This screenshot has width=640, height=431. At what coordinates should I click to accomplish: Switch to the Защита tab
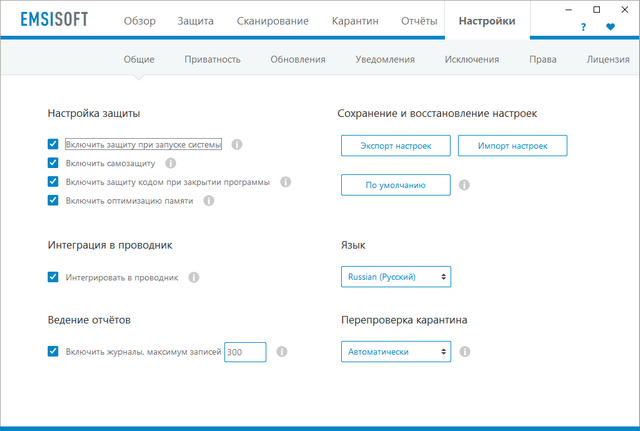(195, 21)
